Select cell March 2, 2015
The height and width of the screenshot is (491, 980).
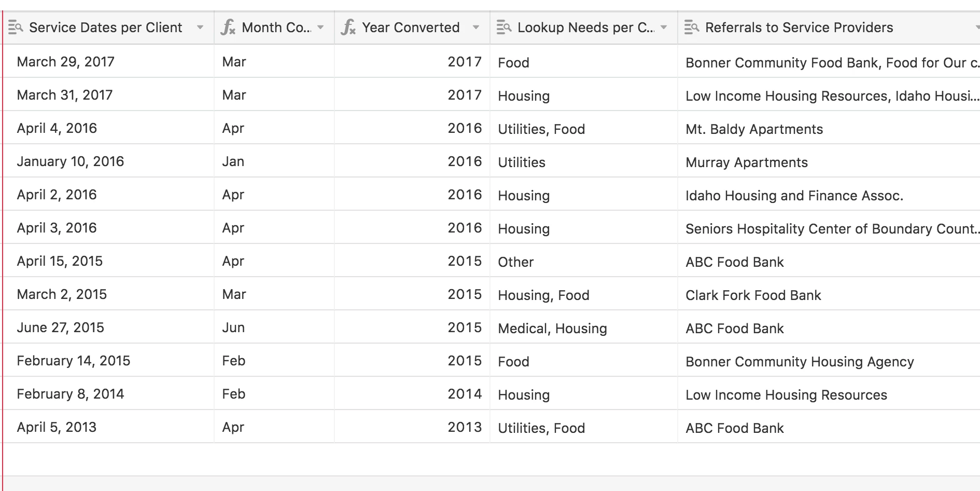[108, 294]
